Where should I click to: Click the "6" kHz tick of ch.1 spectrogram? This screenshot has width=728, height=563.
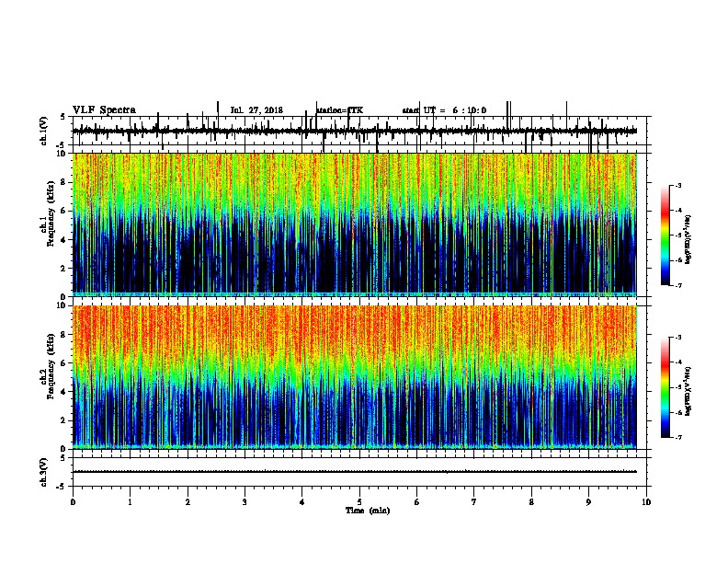64,211
